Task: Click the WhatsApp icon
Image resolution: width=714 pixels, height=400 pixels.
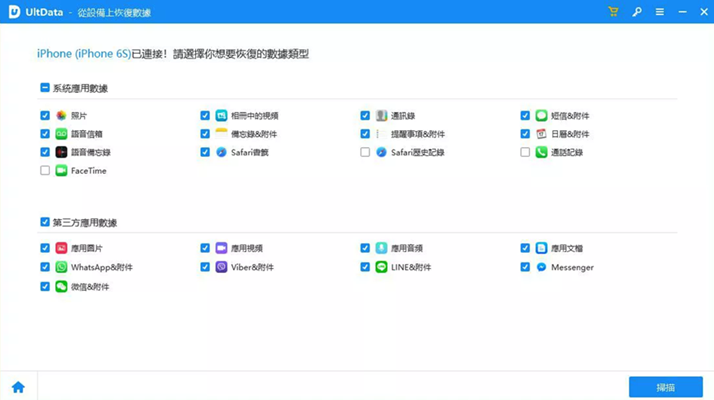Action: (x=61, y=267)
